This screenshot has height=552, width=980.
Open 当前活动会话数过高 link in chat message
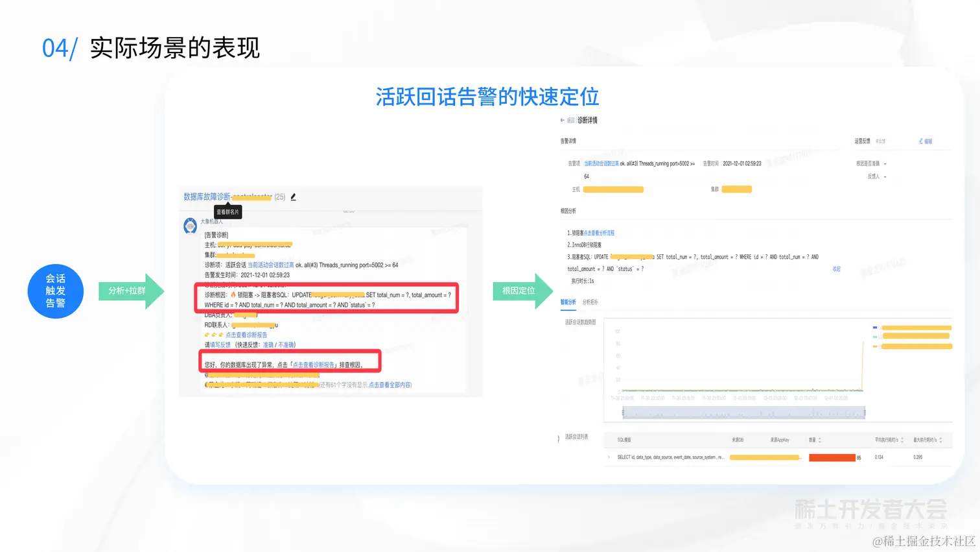pos(270,265)
